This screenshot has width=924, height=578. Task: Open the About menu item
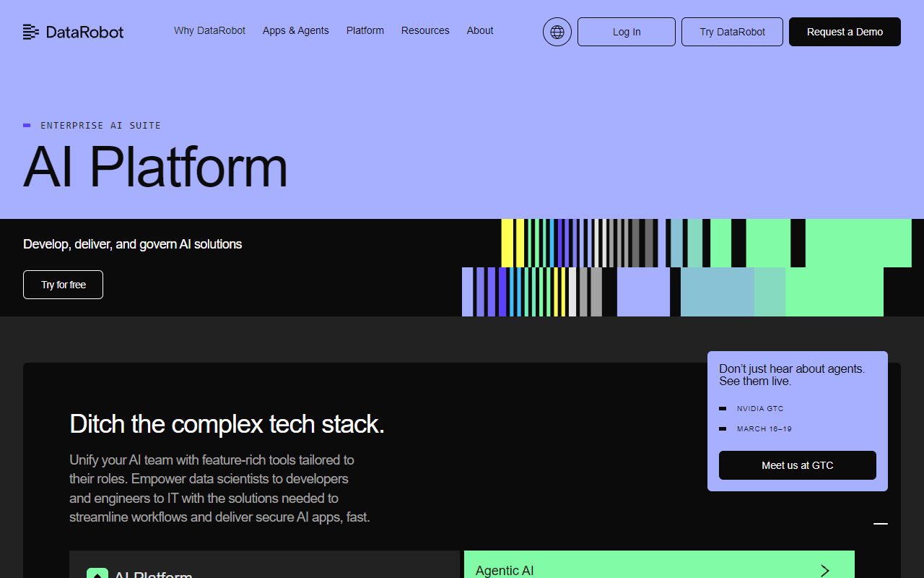tap(480, 30)
